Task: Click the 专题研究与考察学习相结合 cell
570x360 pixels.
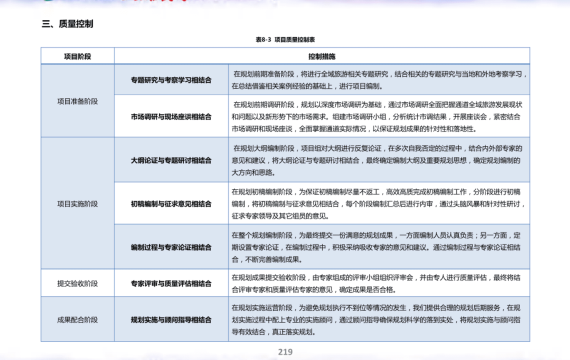Action: point(171,80)
